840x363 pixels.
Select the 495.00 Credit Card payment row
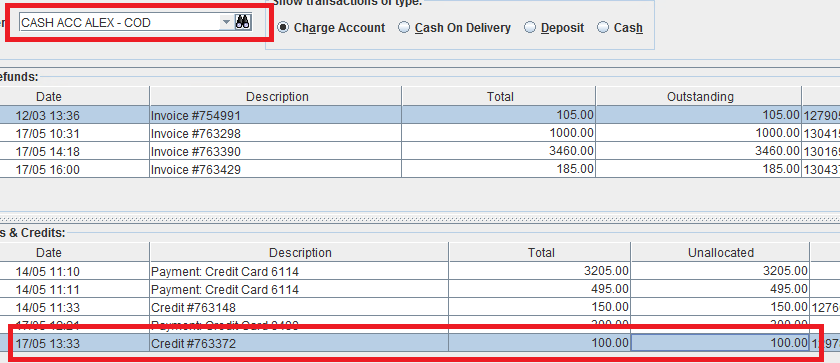tap(420, 289)
